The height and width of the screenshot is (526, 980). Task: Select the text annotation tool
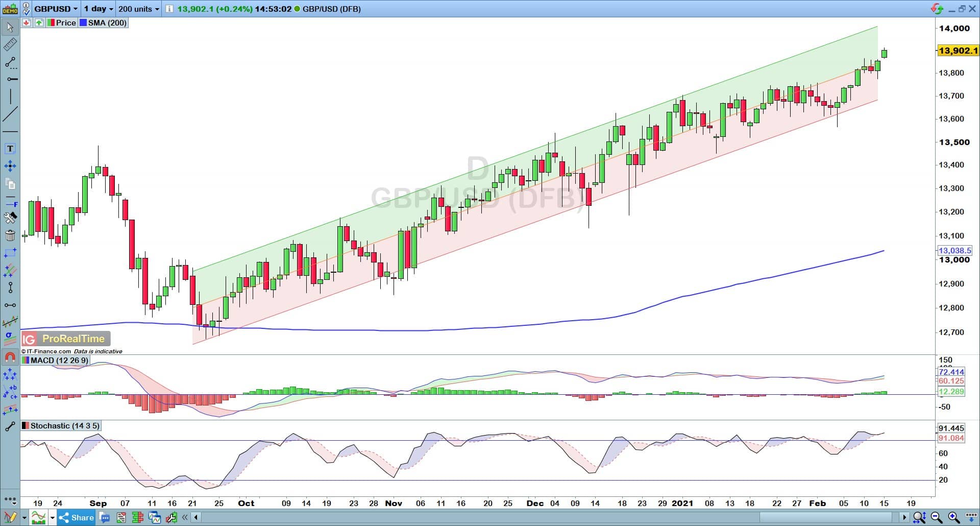(10, 149)
